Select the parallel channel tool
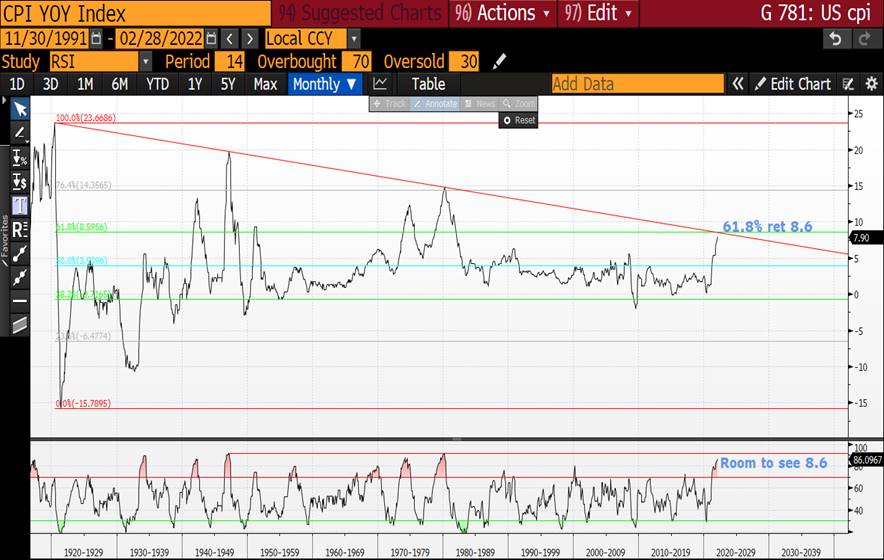Screen dimensions: 884x560 pyautogui.click(x=19, y=325)
